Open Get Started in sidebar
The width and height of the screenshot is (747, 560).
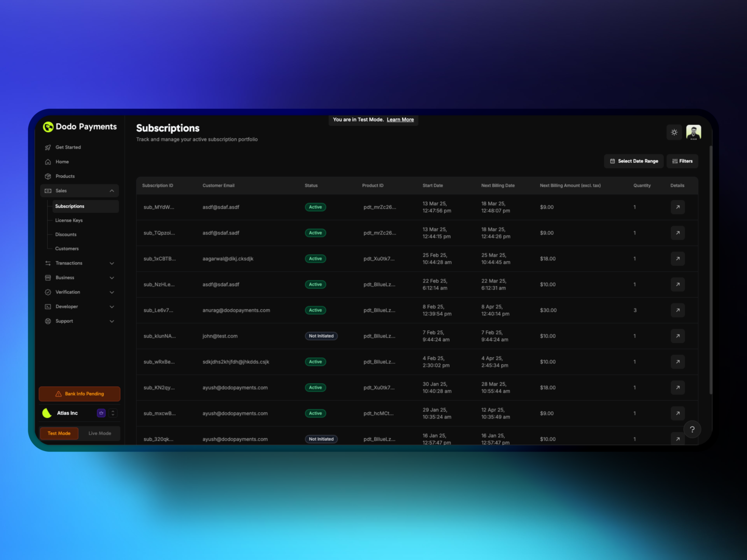click(79, 147)
